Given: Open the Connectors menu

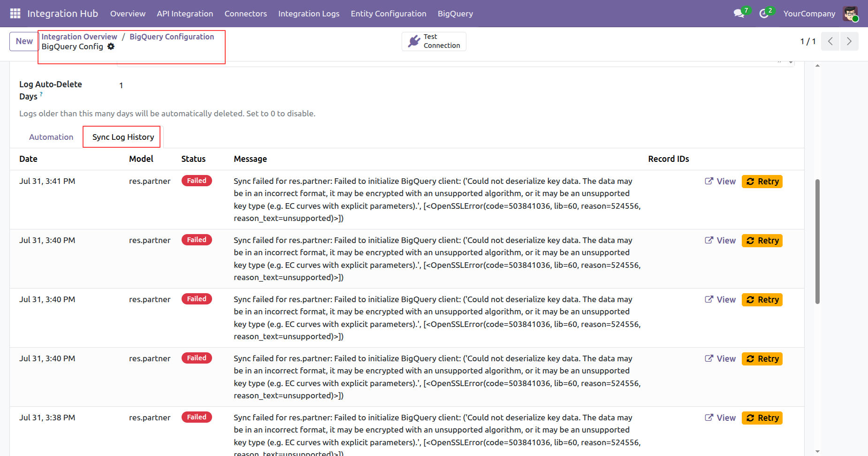Looking at the screenshot, I should pyautogui.click(x=246, y=14).
